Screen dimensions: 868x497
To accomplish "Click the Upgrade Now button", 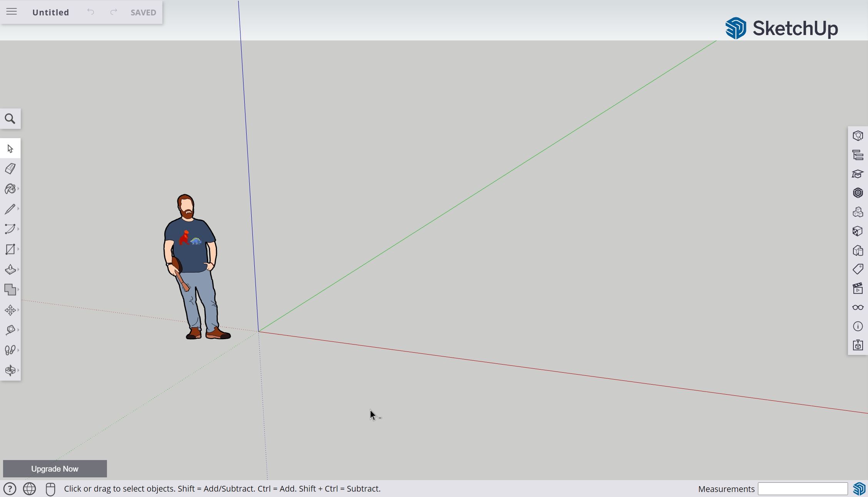I will [x=55, y=469].
